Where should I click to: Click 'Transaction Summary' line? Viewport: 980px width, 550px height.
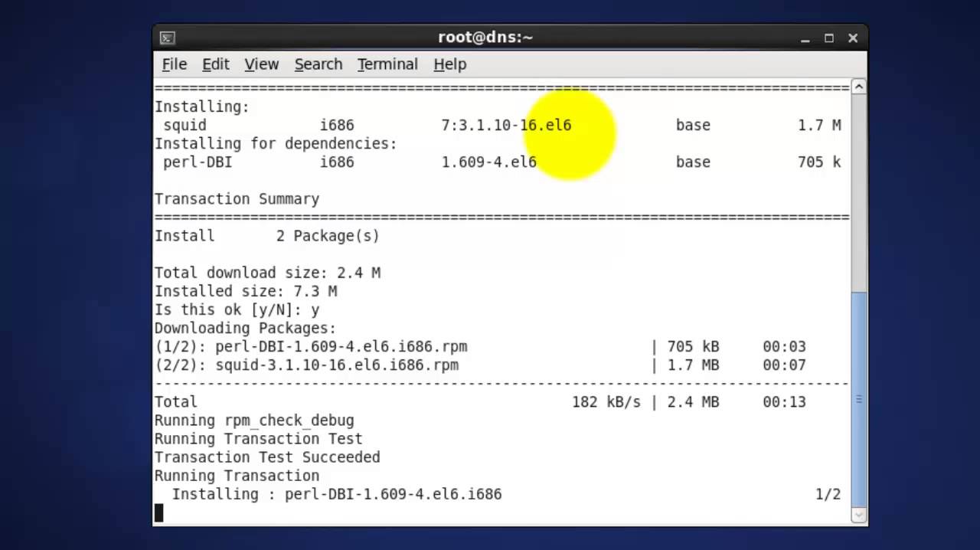[237, 199]
